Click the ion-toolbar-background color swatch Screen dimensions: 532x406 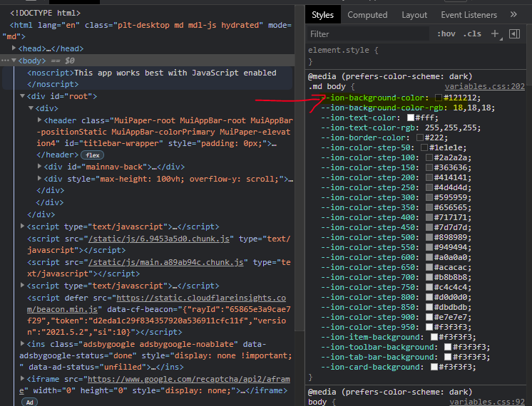coord(448,347)
